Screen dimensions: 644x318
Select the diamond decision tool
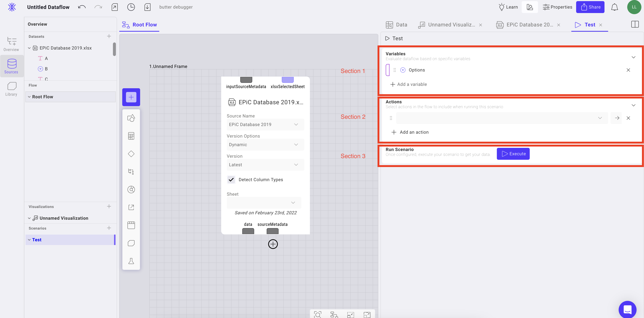[x=131, y=154]
